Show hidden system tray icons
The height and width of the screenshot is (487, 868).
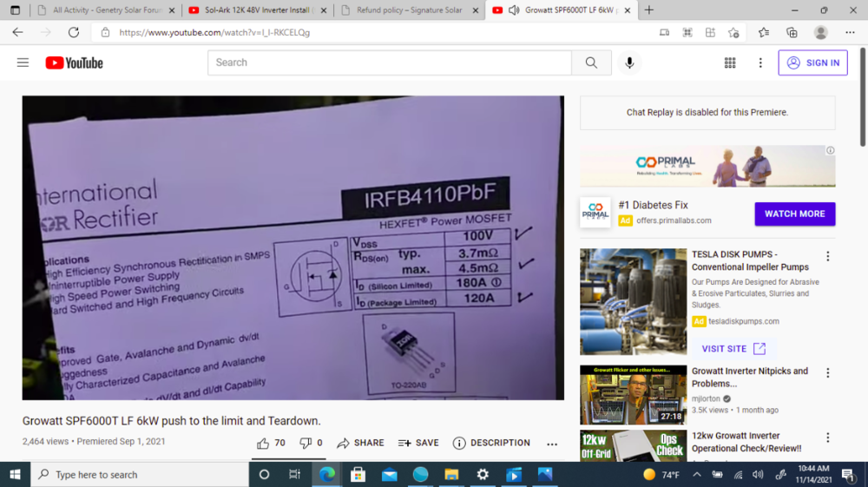pyautogui.click(x=697, y=474)
